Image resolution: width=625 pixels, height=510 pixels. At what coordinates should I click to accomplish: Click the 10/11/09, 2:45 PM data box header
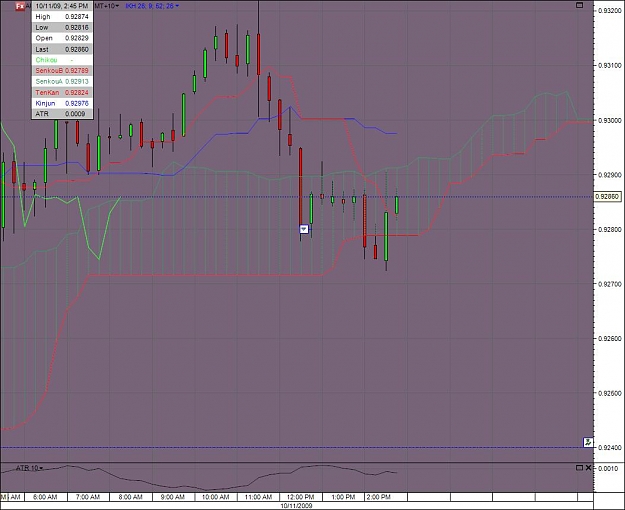pyautogui.click(x=62, y=6)
